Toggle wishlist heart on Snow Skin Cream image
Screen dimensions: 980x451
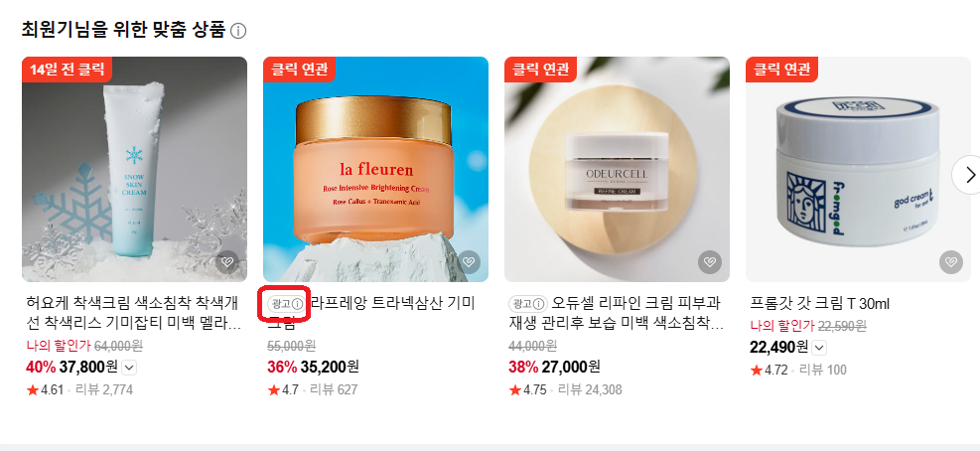pos(226,262)
